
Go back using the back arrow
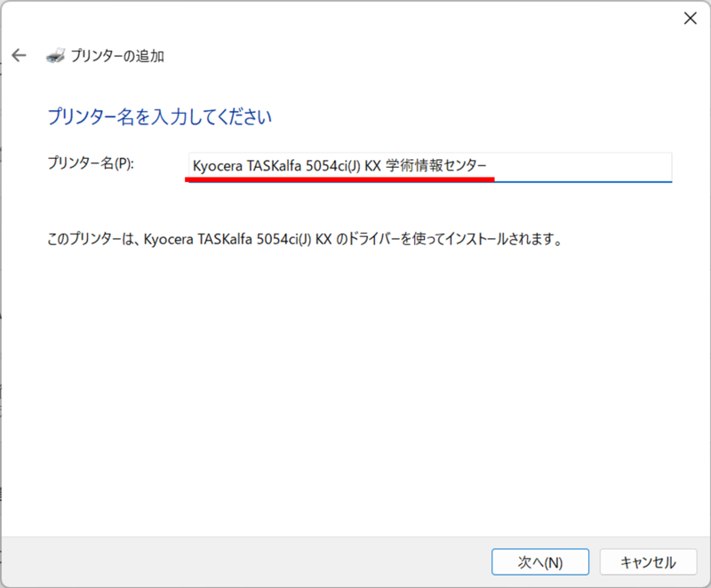click(x=19, y=56)
